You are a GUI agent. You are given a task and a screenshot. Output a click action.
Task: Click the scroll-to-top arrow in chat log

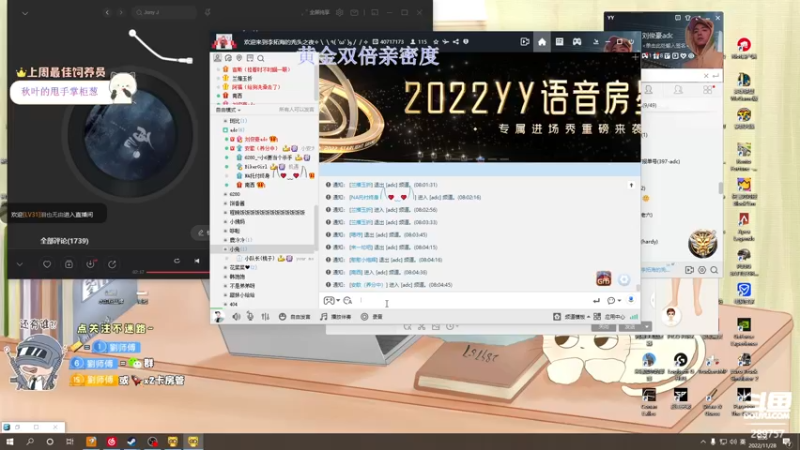[631, 185]
